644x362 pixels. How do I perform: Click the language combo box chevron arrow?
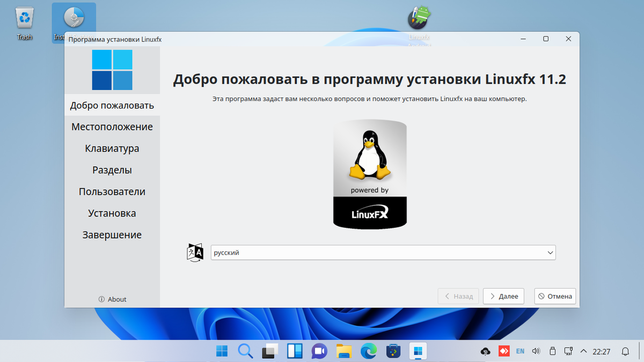(550, 253)
